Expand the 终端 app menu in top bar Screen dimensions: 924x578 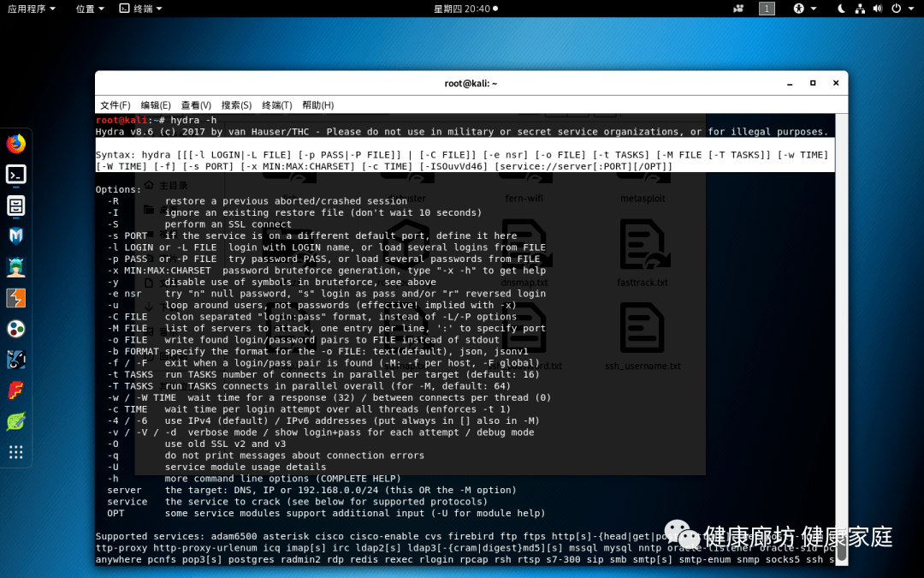click(141, 9)
